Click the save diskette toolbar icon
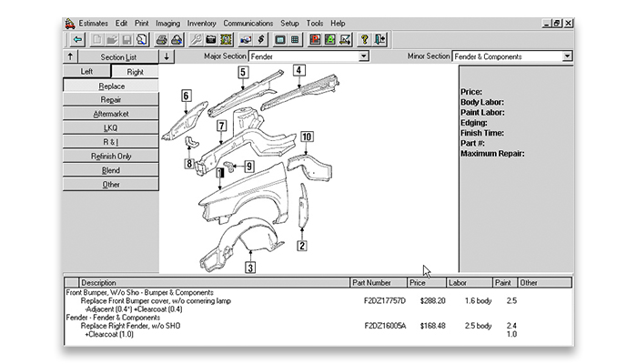Image resolution: width=637 pixels, height=364 pixels. 125,40
